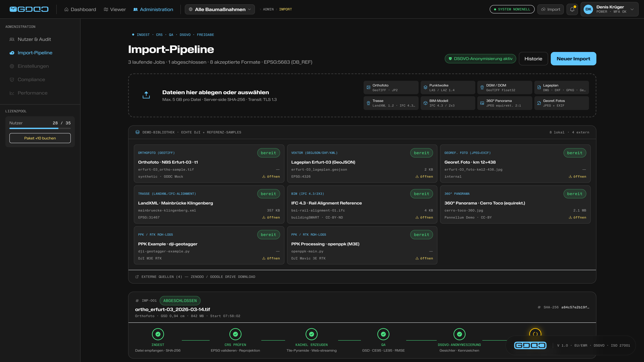Click the Nutzer license usage bar
The image size is (644, 362).
coord(40,128)
